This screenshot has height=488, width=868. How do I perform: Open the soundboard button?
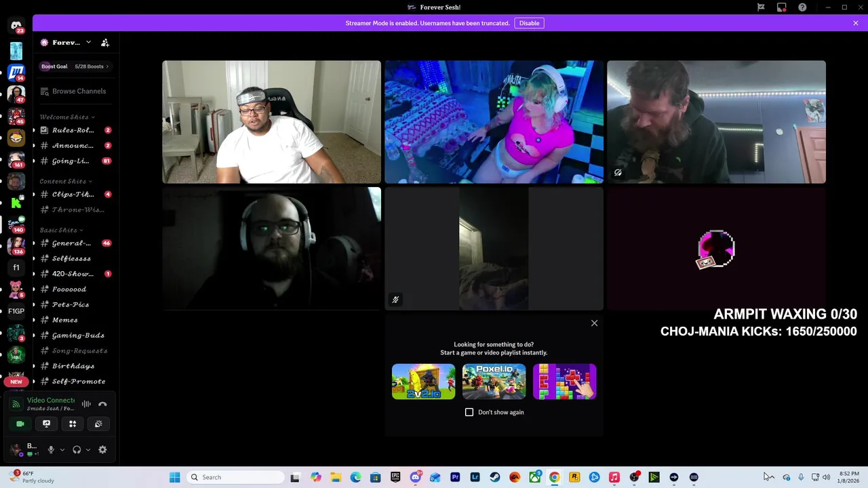(x=98, y=424)
